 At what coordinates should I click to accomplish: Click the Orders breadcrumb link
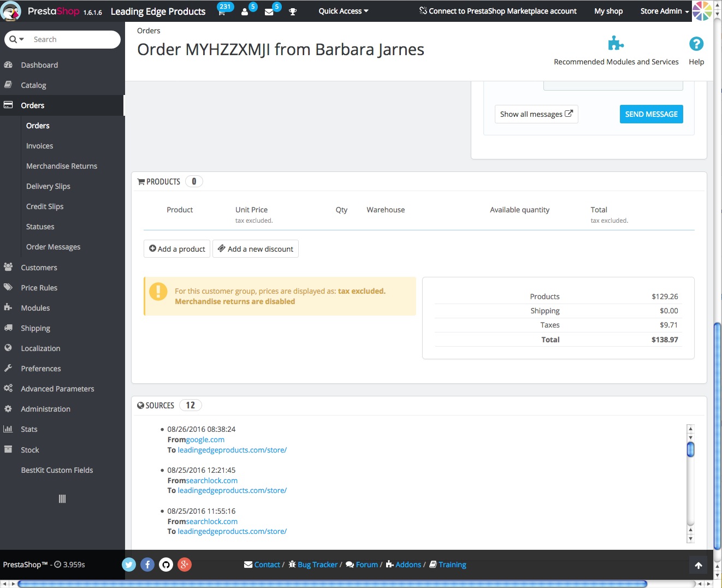point(149,31)
